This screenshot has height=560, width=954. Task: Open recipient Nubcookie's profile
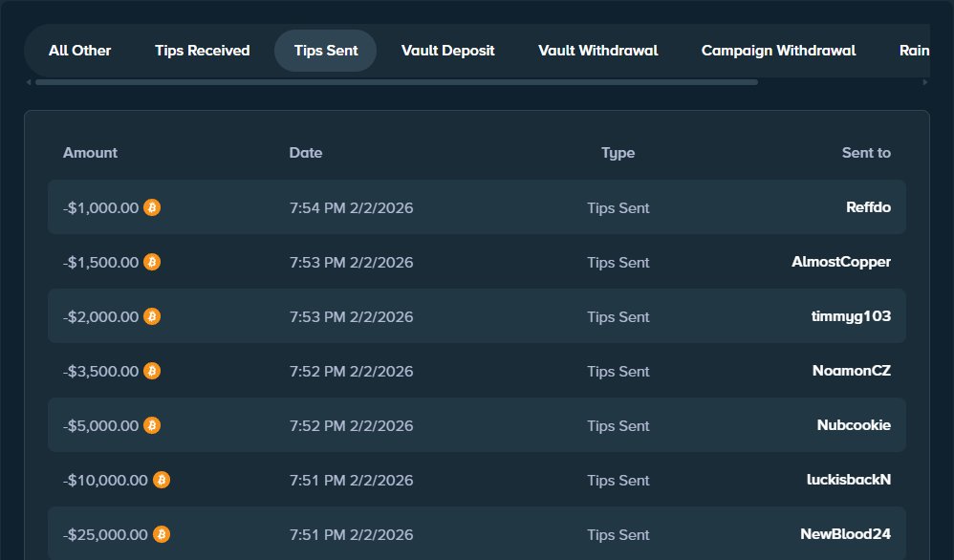tap(854, 425)
